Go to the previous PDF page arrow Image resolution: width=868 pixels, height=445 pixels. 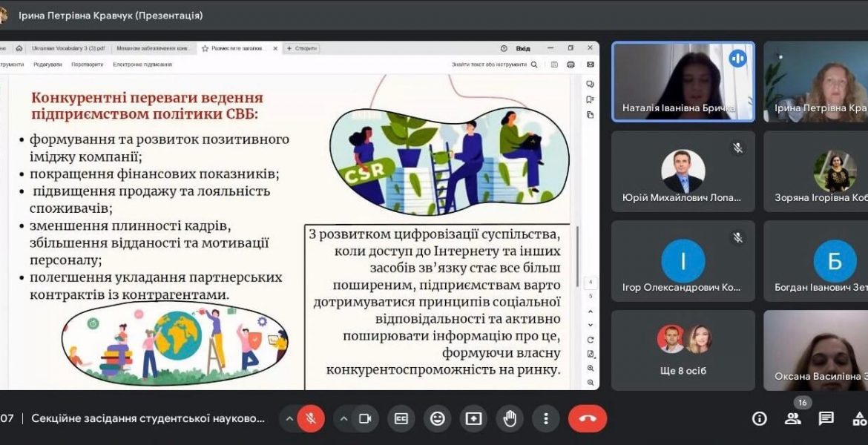[x=590, y=311]
